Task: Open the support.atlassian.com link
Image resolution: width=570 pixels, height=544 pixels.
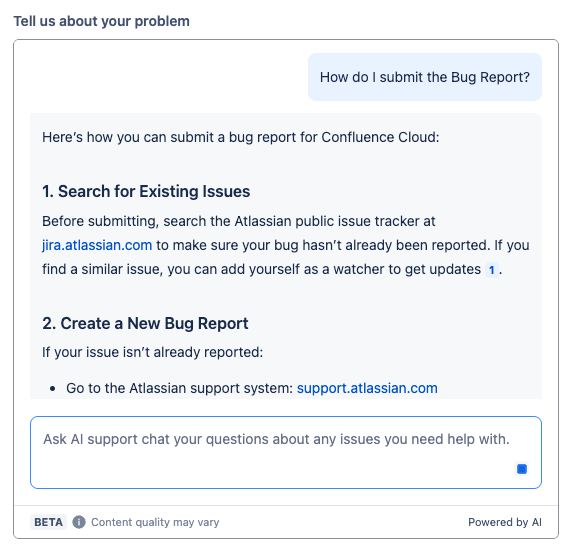Action: pos(367,388)
